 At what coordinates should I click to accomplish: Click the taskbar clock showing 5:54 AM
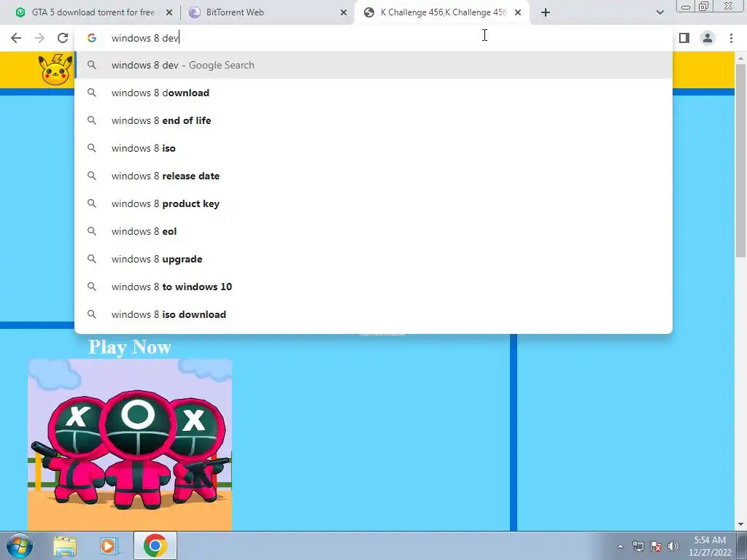tap(710, 546)
